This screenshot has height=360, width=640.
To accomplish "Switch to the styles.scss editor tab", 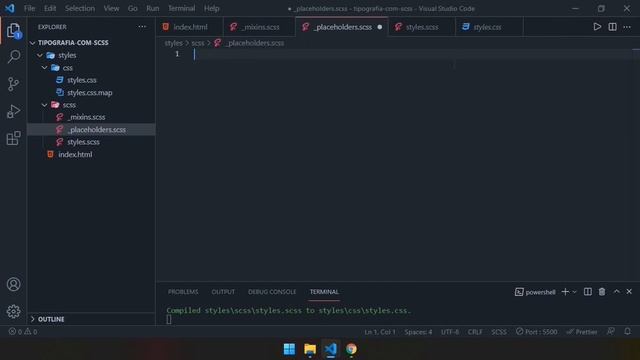I will click(421, 27).
